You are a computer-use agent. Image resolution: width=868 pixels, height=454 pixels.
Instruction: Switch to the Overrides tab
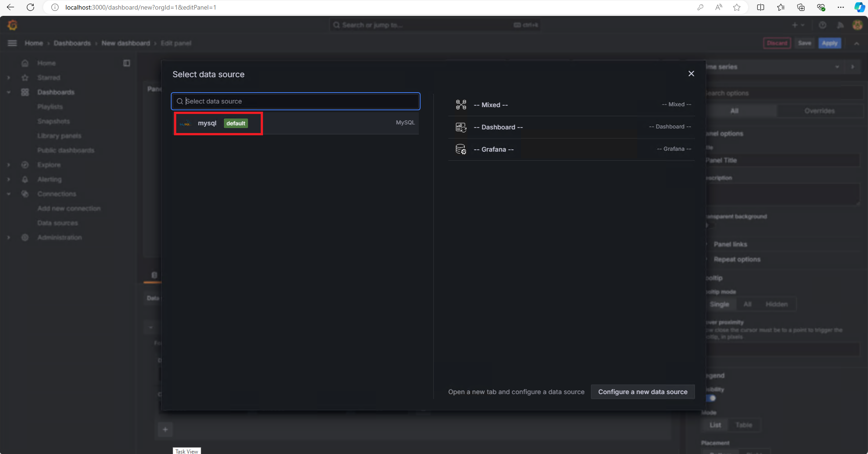(819, 111)
